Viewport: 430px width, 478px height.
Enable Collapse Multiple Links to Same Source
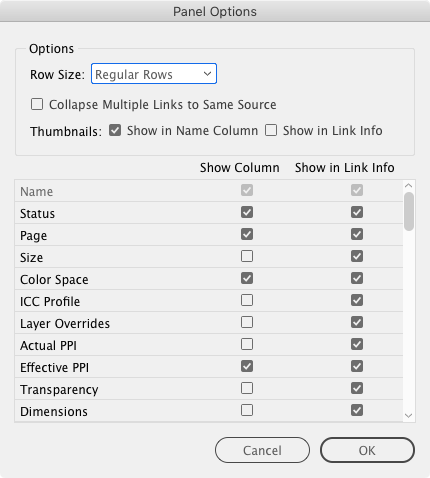point(37,104)
